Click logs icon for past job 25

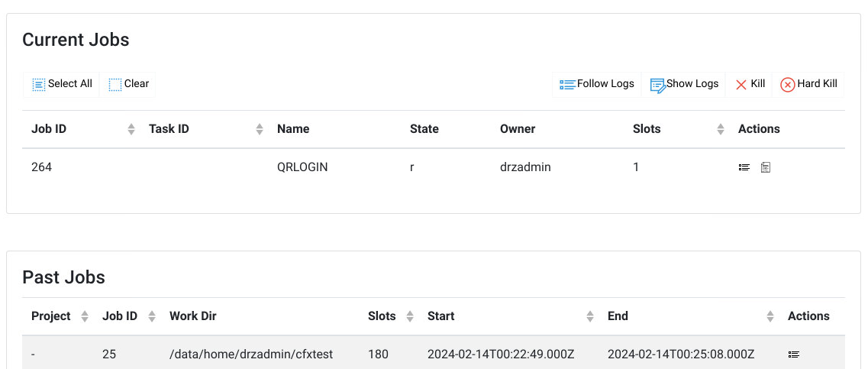(x=794, y=354)
